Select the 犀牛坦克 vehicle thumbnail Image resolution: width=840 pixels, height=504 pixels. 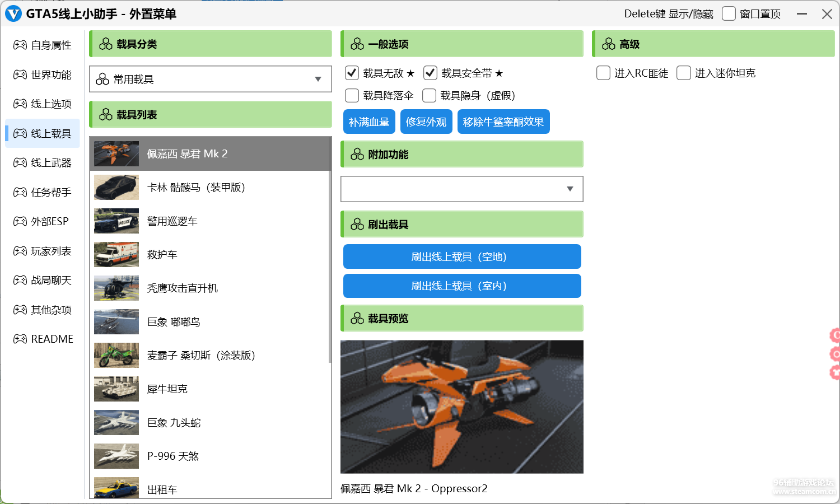[x=116, y=389]
